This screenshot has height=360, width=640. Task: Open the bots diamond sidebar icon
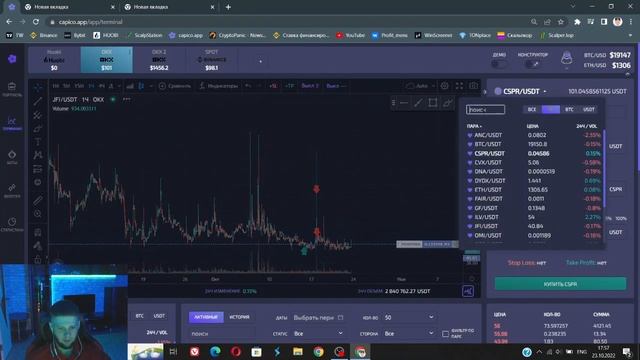[12, 154]
